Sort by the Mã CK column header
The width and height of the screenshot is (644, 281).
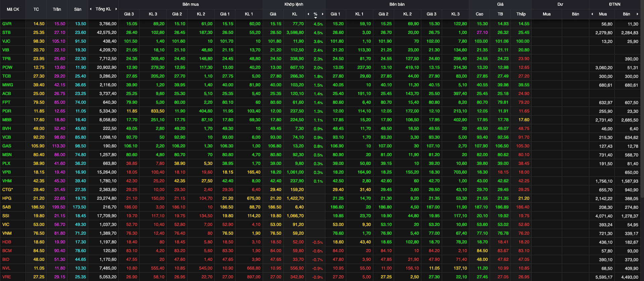13,9
